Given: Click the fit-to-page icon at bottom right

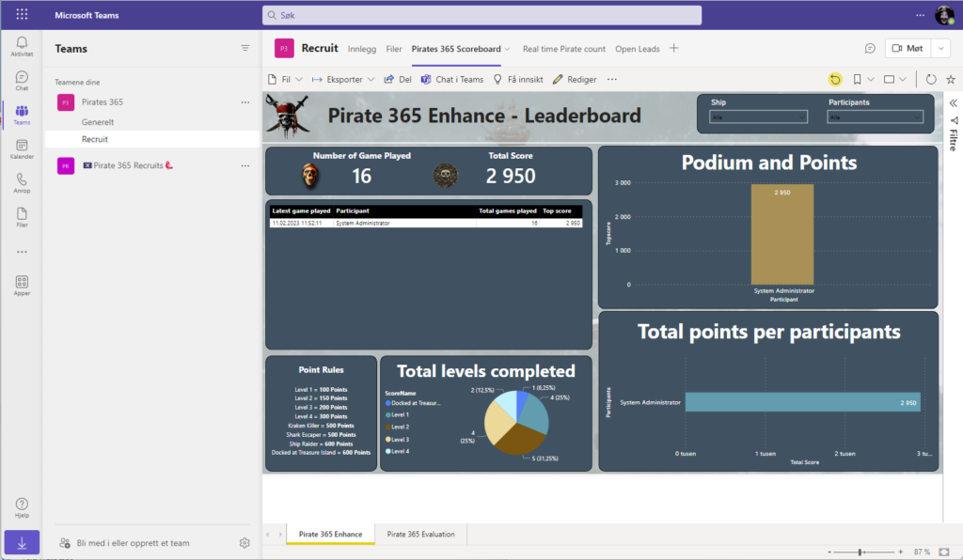Looking at the screenshot, I should pyautogui.click(x=944, y=552).
